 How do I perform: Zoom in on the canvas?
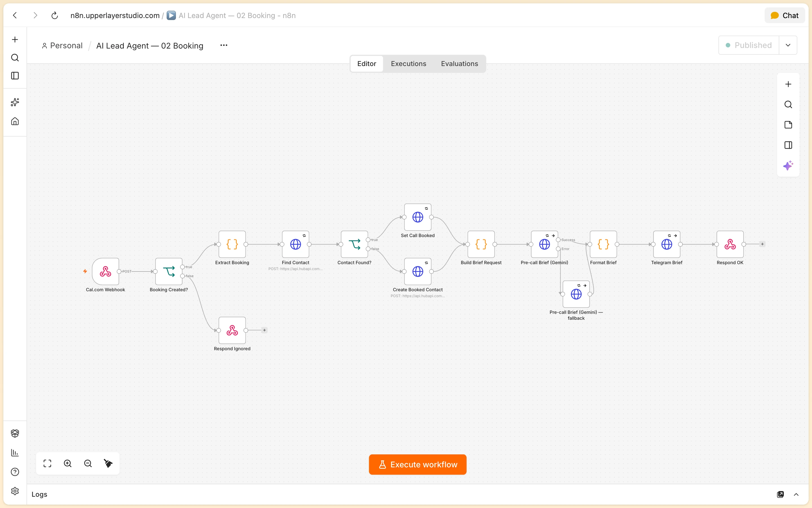click(x=67, y=464)
